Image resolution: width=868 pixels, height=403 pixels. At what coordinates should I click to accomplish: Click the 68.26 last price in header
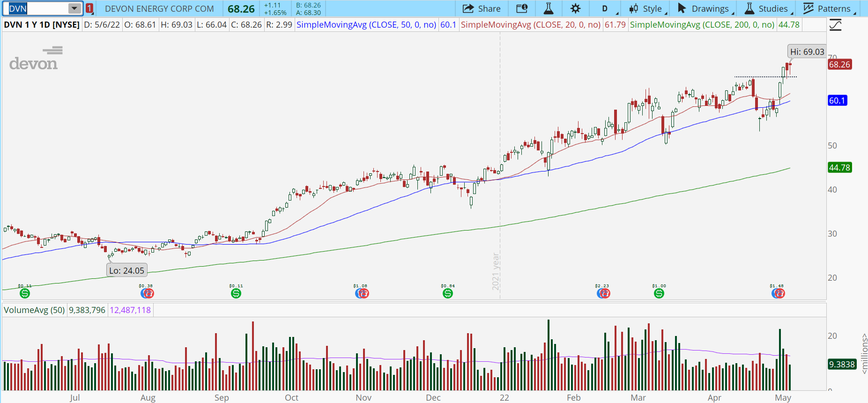pos(241,9)
